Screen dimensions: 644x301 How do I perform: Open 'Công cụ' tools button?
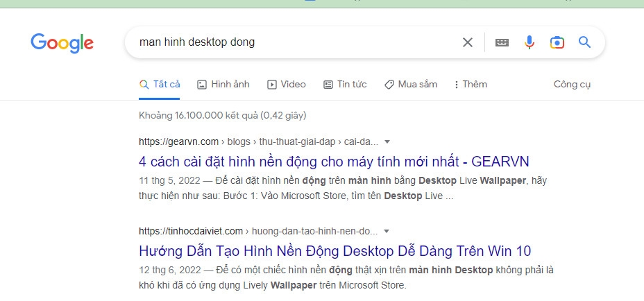572,85
